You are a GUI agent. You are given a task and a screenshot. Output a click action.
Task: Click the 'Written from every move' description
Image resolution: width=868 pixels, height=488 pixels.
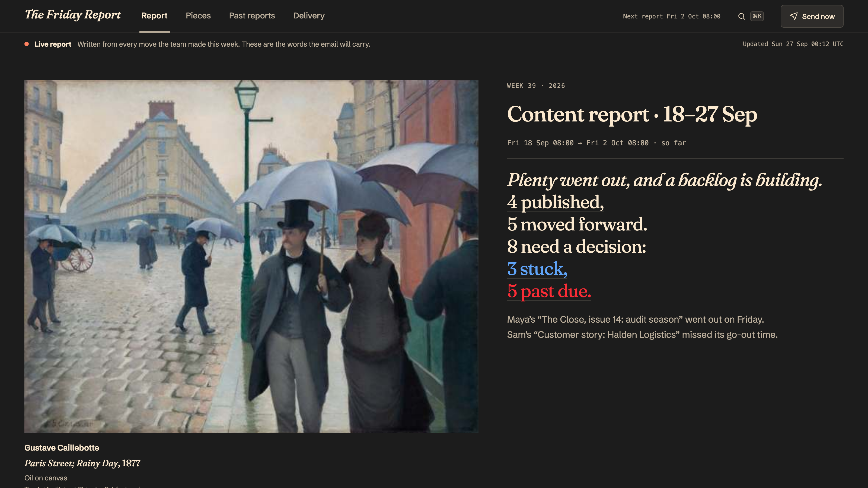(x=224, y=44)
